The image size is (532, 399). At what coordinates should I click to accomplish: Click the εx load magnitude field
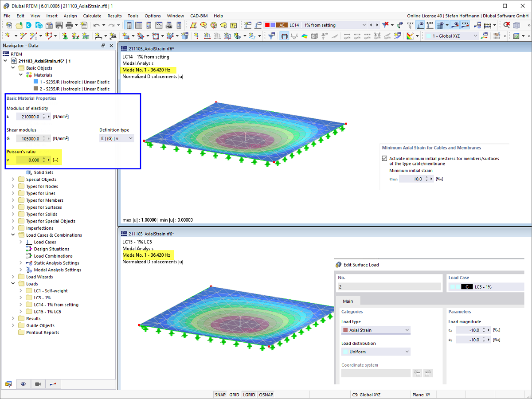click(468, 330)
